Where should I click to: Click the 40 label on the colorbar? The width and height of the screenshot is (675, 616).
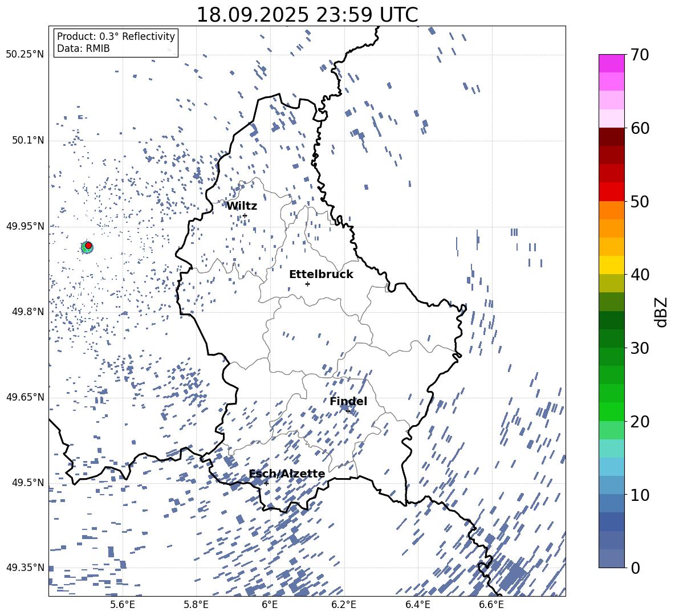[640, 275]
